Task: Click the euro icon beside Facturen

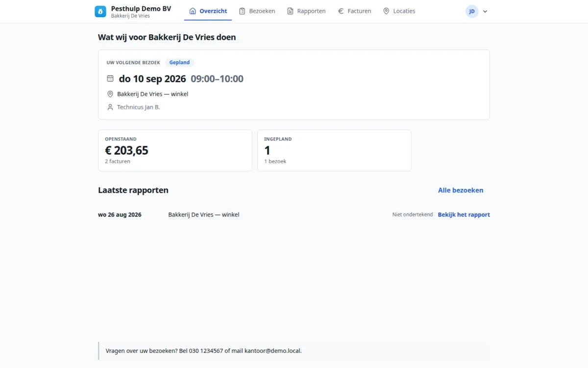Action: click(341, 11)
